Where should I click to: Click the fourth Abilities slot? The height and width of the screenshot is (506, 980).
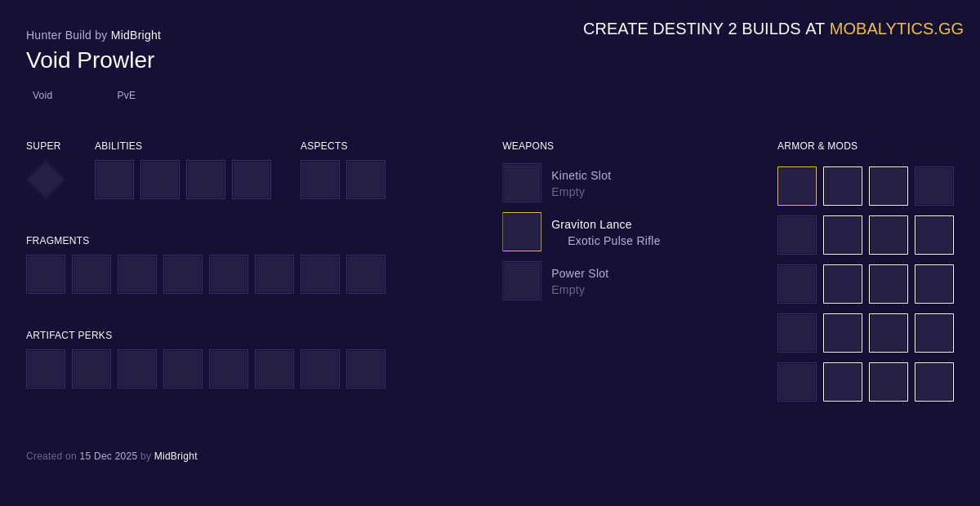coord(252,180)
